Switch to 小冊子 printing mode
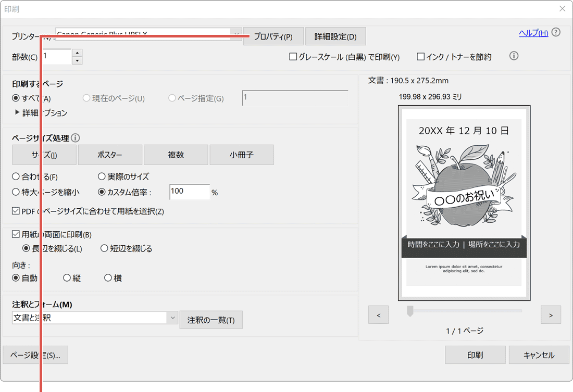Image resolution: width=573 pixels, height=392 pixels. point(241,155)
